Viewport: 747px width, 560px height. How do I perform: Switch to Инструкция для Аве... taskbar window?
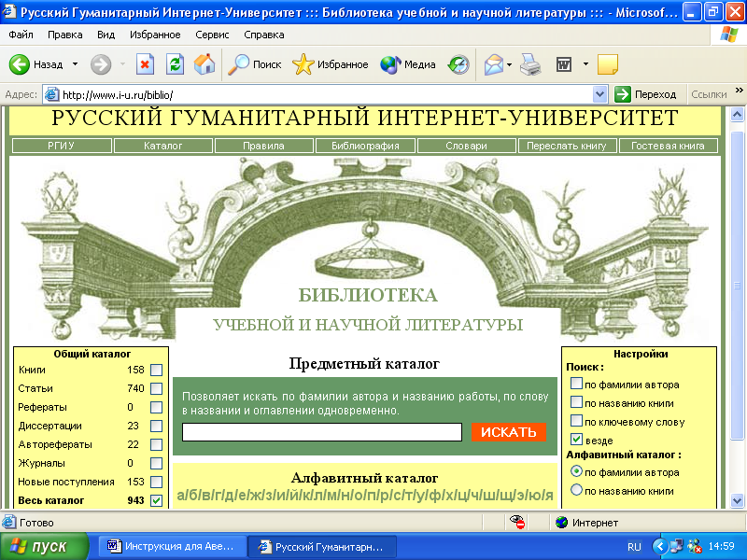point(171,546)
